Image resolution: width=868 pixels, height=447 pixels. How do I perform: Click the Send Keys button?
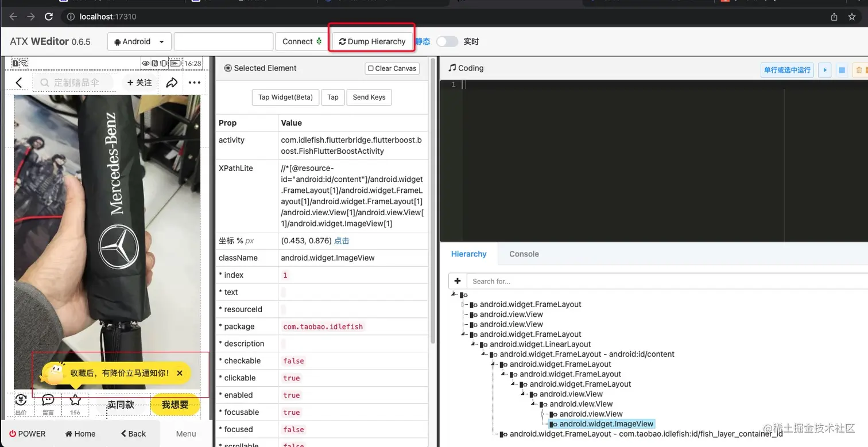tap(369, 98)
